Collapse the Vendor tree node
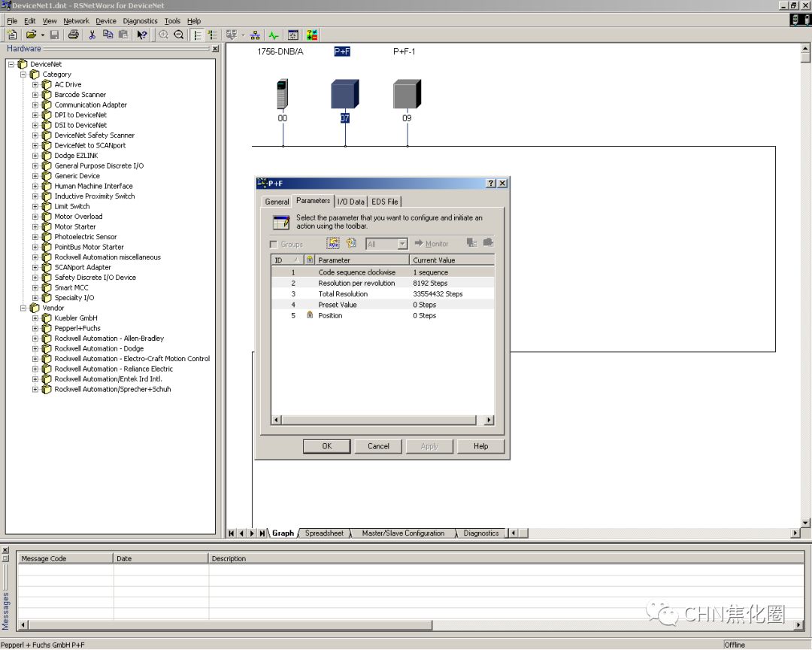This screenshot has height=650, width=812. point(23,308)
